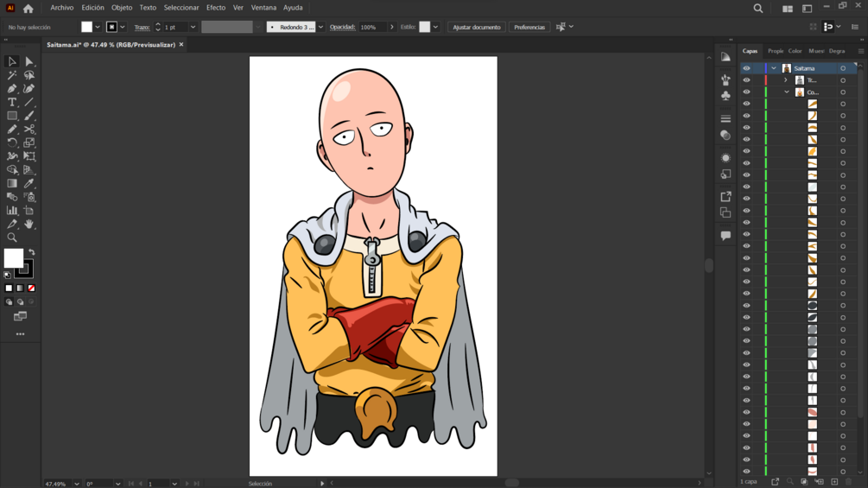Viewport: 868px width, 488px height.
Task: Click the target circle of Saitama layer
Action: pyautogui.click(x=843, y=68)
